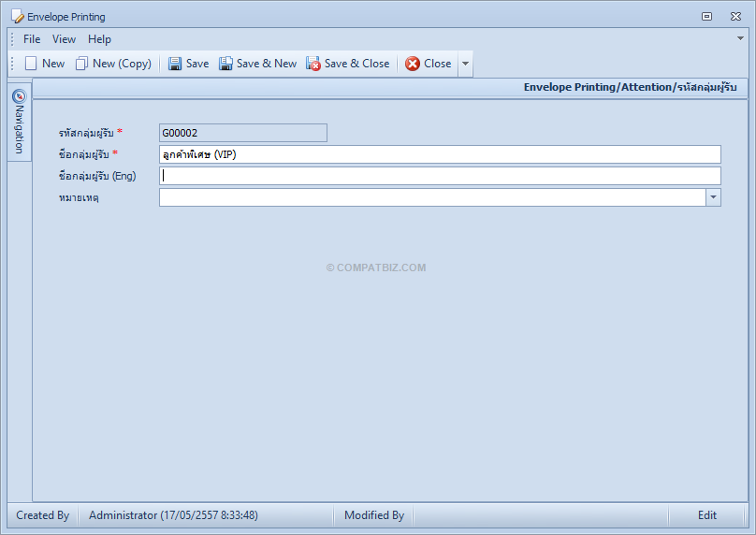Click the ชื่อกลุ่มผู้รับ field containing ลูกค้าพิเศษ (VIP)
The height and width of the screenshot is (535, 756).
(x=440, y=154)
